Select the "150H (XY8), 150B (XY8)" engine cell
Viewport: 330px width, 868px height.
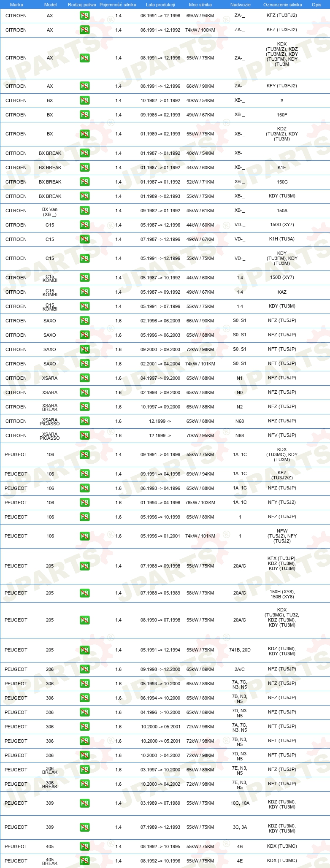(282, 594)
